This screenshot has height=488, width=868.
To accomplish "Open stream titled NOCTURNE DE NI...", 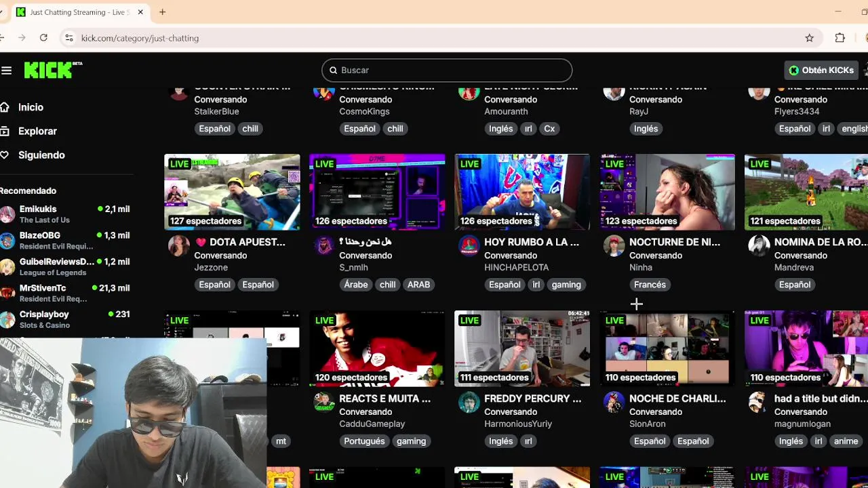I will [675, 242].
